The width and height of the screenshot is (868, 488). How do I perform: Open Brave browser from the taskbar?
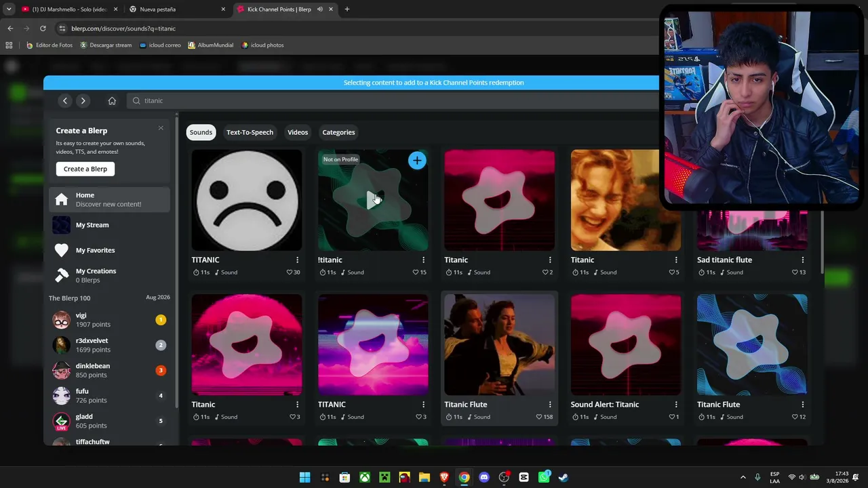pyautogui.click(x=444, y=477)
